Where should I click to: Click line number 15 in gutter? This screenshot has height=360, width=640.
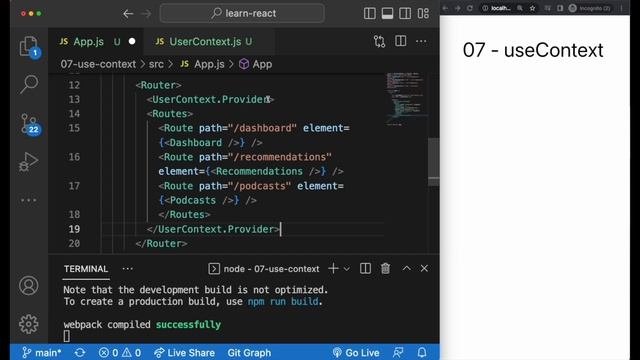coord(74,128)
